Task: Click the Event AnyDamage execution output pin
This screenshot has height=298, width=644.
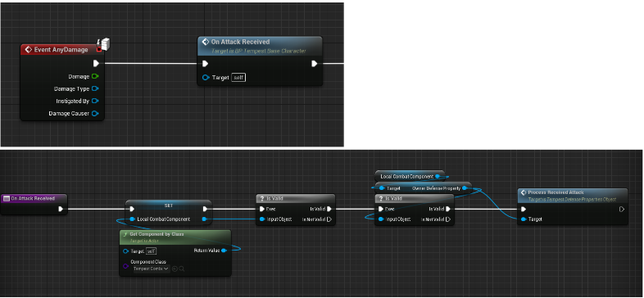Action: click(96, 63)
